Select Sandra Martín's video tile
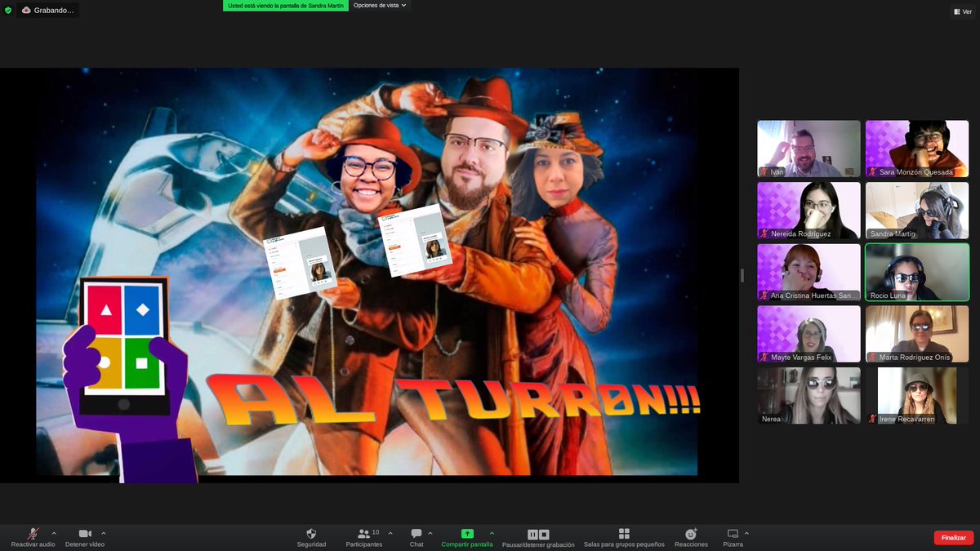 [x=917, y=211]
